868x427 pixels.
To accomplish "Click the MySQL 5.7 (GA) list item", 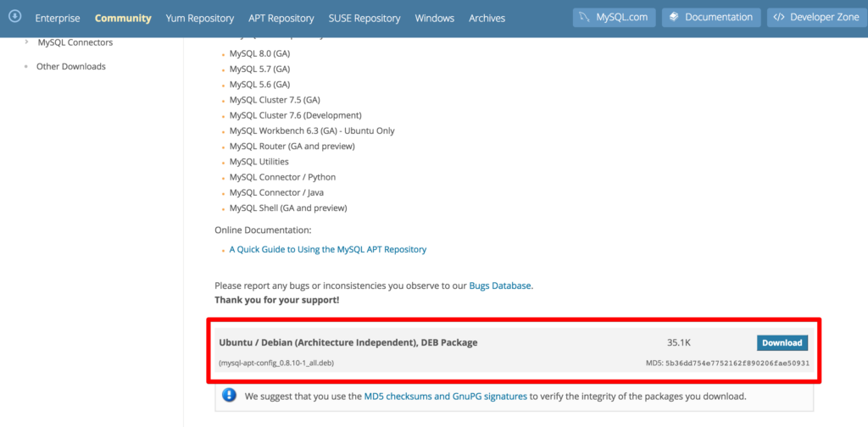I will coord(259,69).
